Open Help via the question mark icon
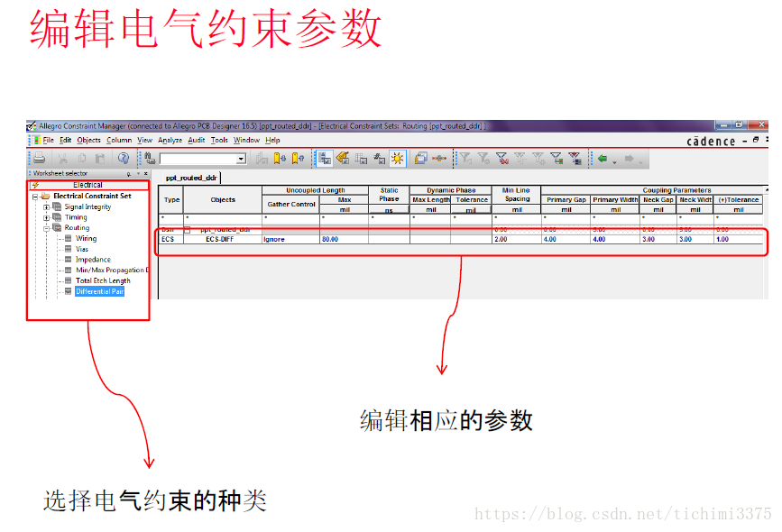 (x=124, y=159)
